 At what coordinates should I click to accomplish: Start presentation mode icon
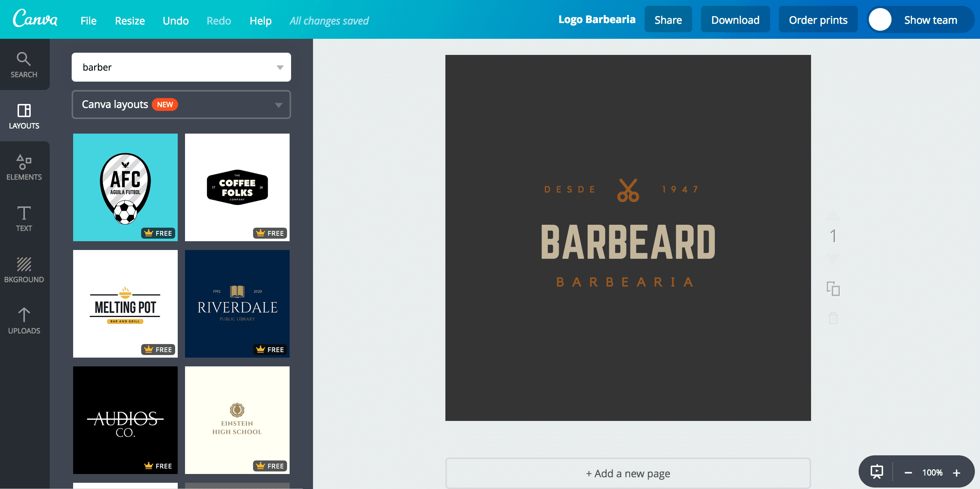[877, 472]
